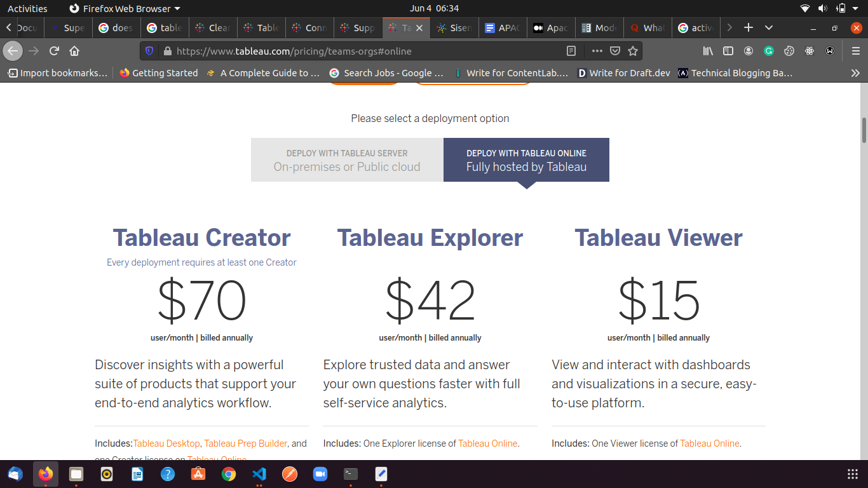Open Import bookmarks item
Viewport: 868px width, 488px height.
pos(57,73)
